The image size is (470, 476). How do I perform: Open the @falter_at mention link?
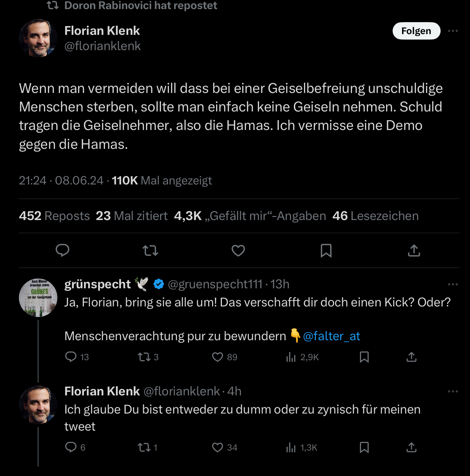(x=331, y=336)
